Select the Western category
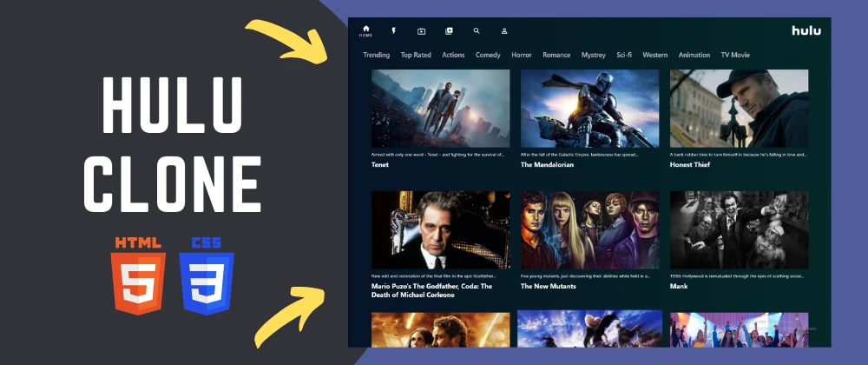Screen dimensions: 868x365 654,55
